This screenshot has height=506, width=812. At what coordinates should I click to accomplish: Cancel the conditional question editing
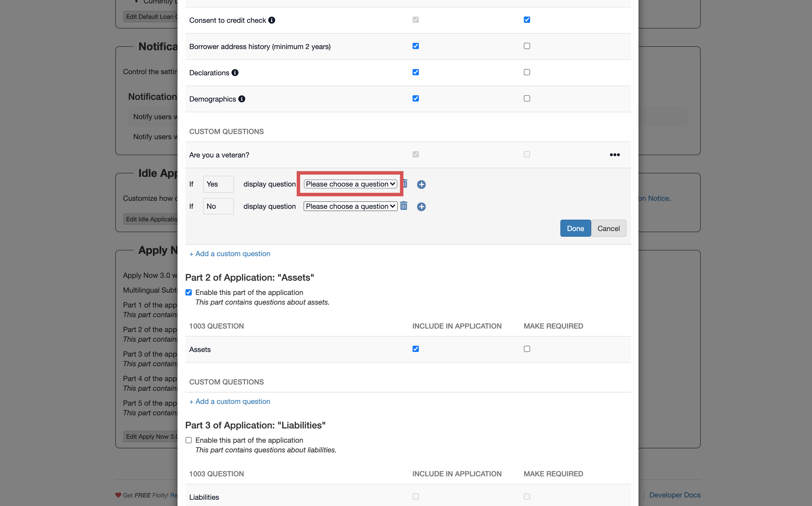608,228
